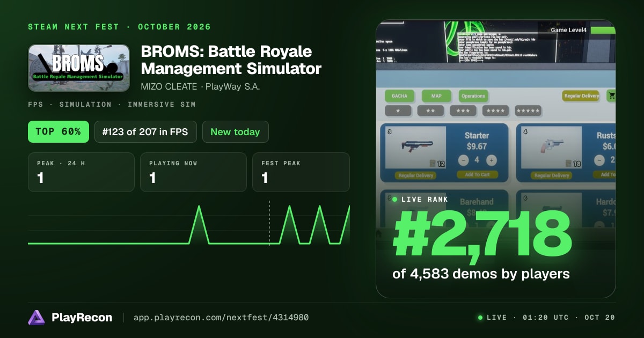Image resolution: width=644 pixels, height=338 pixels.
Task: Select the PEAK · 24 H stat card
Action: [x=81, y=172]
